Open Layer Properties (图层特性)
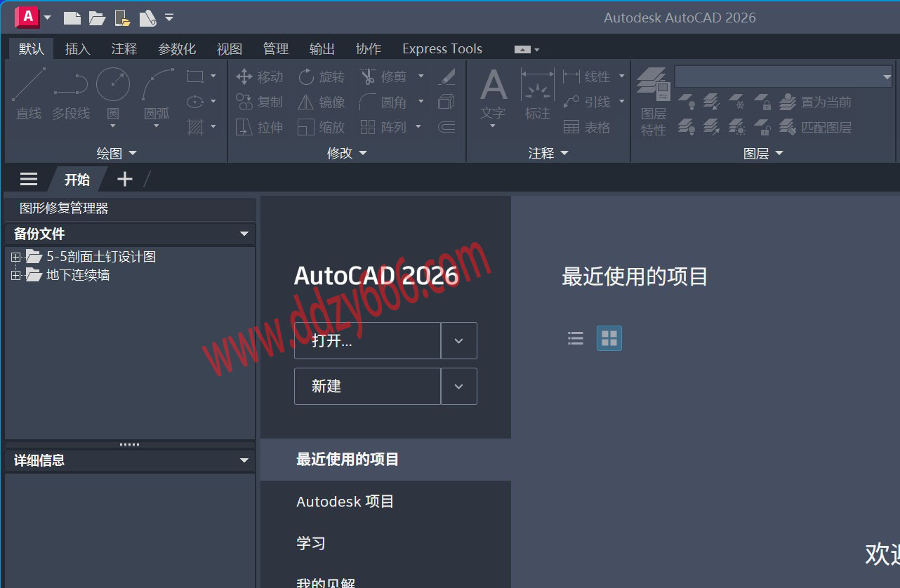Image resolution: width=900 pixels, height=588 pixels. pyautogui.click(x=653, y=102)
